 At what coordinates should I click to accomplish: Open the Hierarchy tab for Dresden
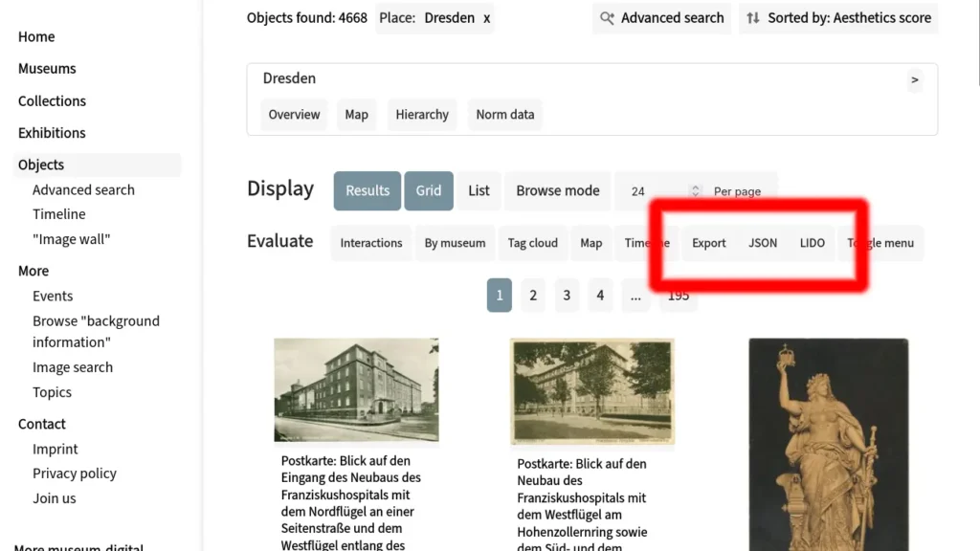421,114
